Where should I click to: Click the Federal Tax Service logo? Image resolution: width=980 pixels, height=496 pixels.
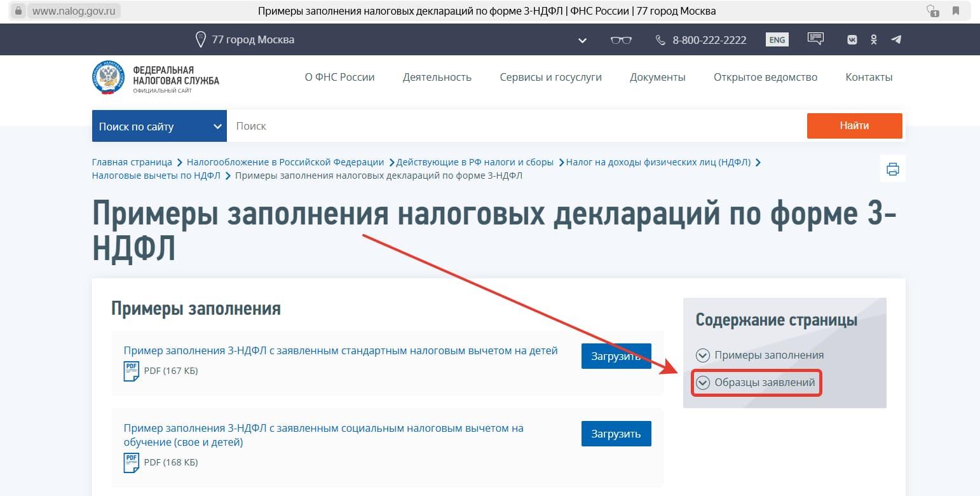pyautogui.click(x=156, y=78)
